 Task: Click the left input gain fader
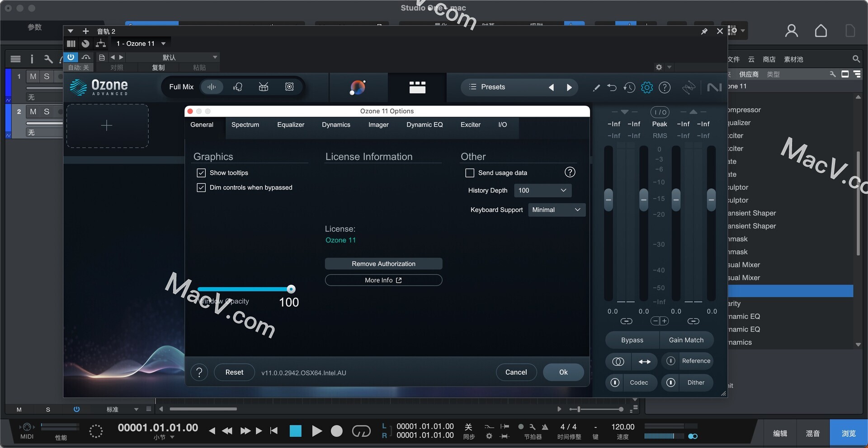pos(609,199)
